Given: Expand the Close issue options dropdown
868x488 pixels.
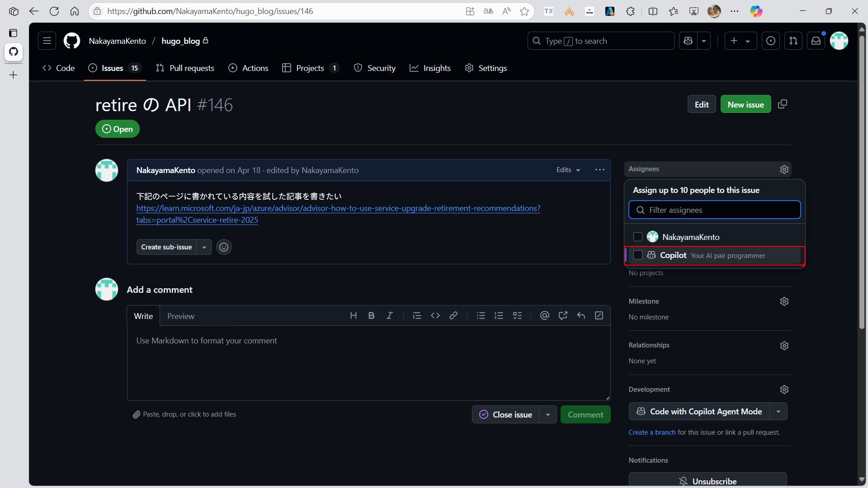Looking at the screenshot, I should [x=547, y=415].
